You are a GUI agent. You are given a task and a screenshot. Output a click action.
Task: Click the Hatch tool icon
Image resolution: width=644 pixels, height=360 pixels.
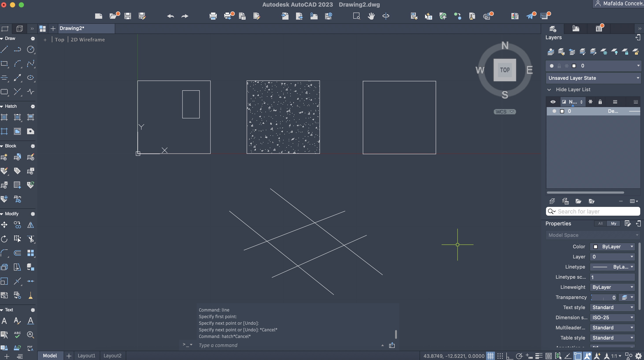pyautogui.click(x=4, y=117)
